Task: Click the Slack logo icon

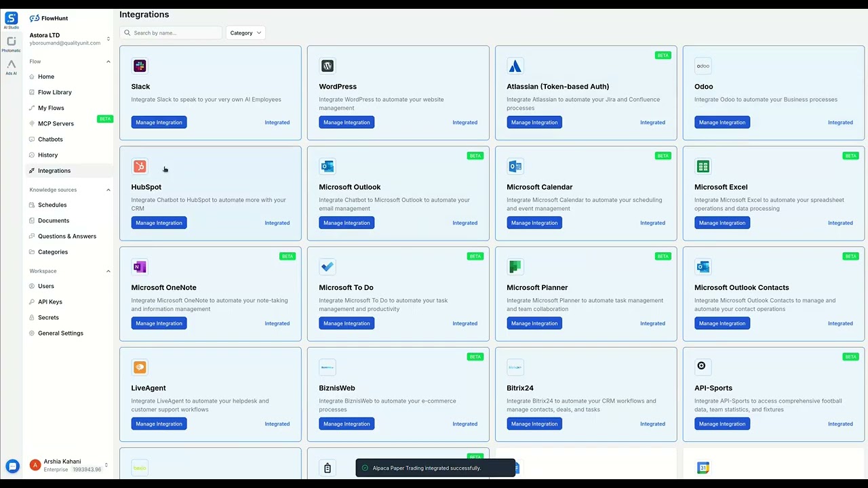Action: tap(140, 66)
